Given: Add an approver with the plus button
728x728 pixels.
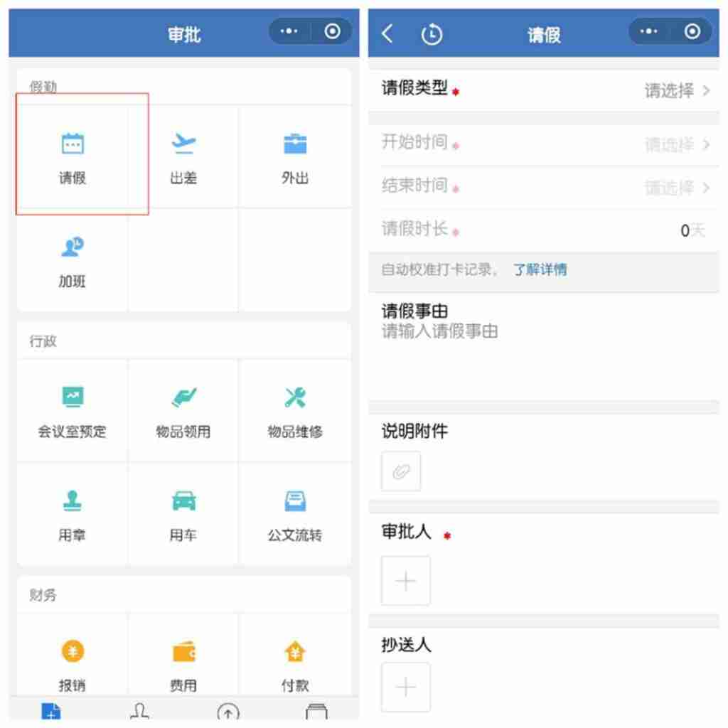Looking at the screenshot, I should tap(405, 580).
